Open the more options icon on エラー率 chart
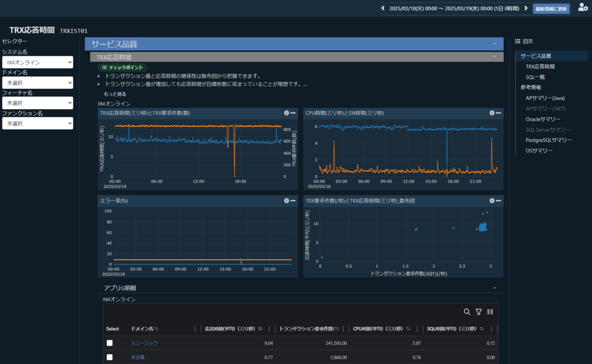592x364 pixels. (x=292, y=201)
